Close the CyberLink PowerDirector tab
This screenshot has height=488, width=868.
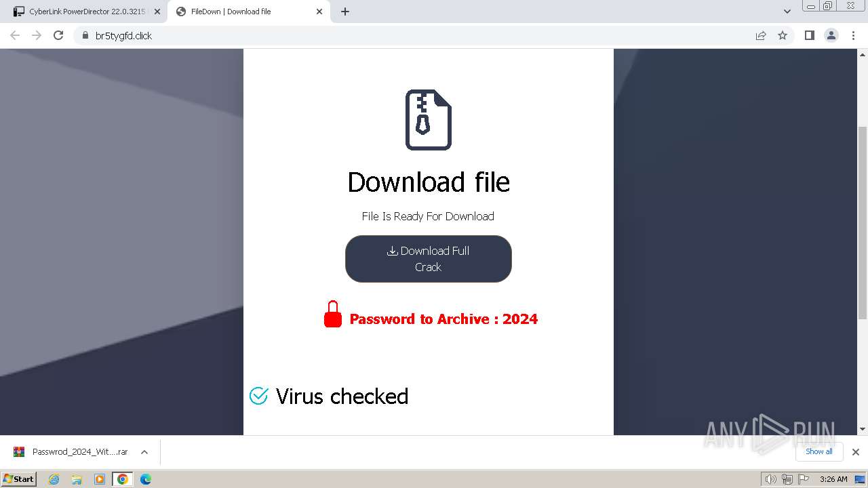click(x=157, y=12)
